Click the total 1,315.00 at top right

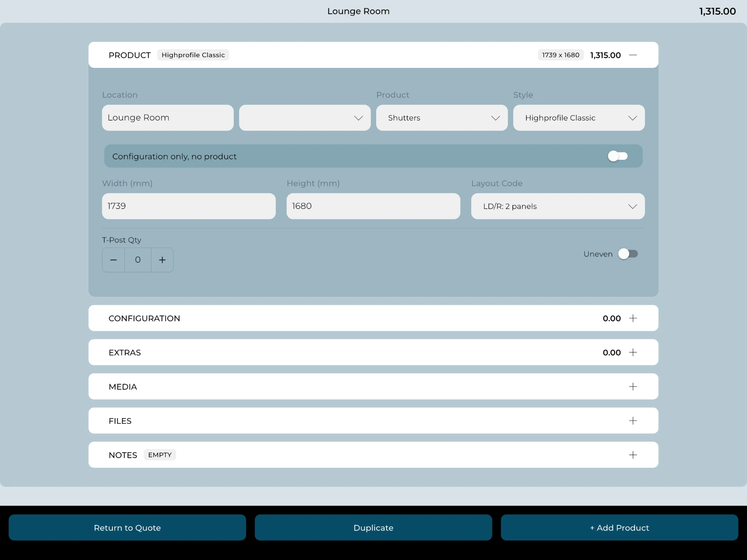point(717,11)
